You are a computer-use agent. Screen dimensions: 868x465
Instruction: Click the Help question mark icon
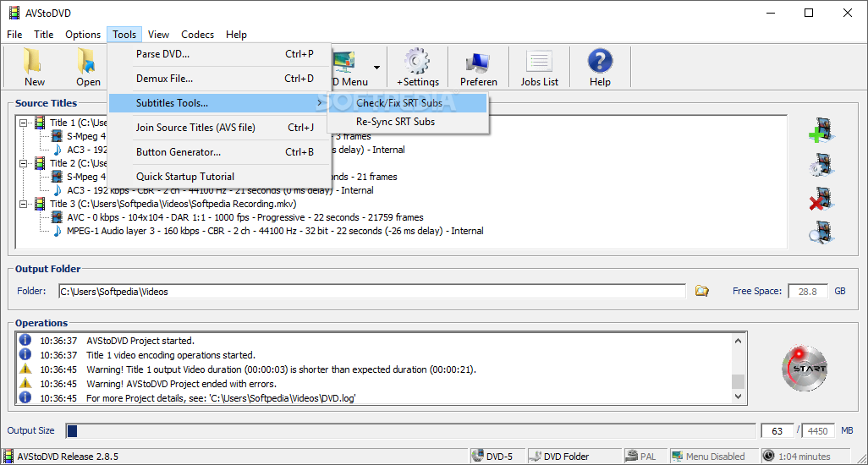pyautogui.click(x=600, y=61)
